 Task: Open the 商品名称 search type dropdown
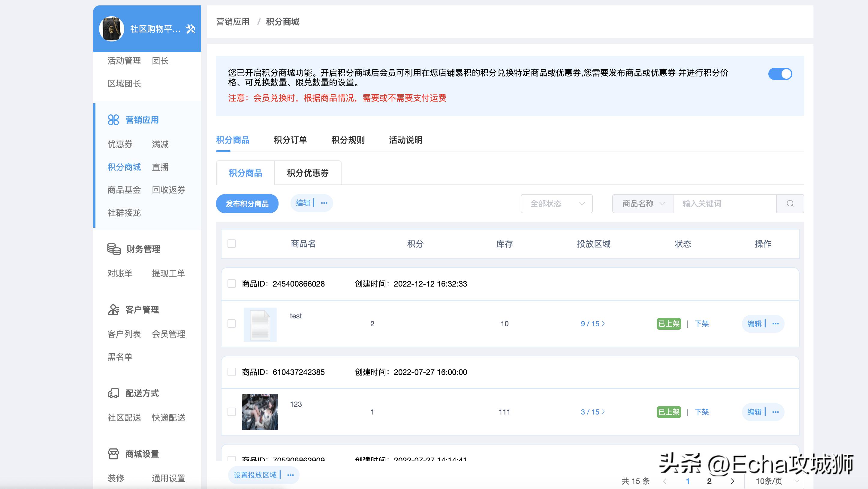click(x=642, y=203)
